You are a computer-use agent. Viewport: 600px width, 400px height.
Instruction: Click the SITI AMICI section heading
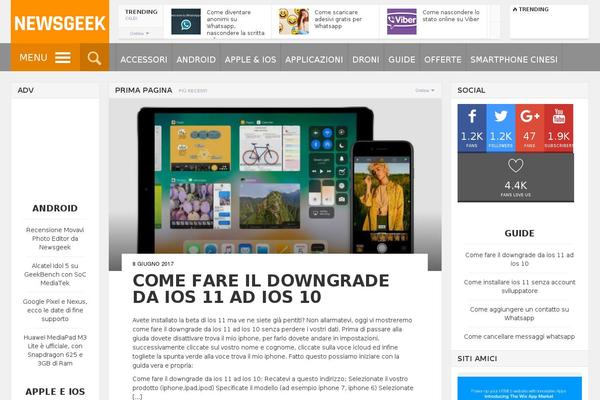(x=477, y=359)
